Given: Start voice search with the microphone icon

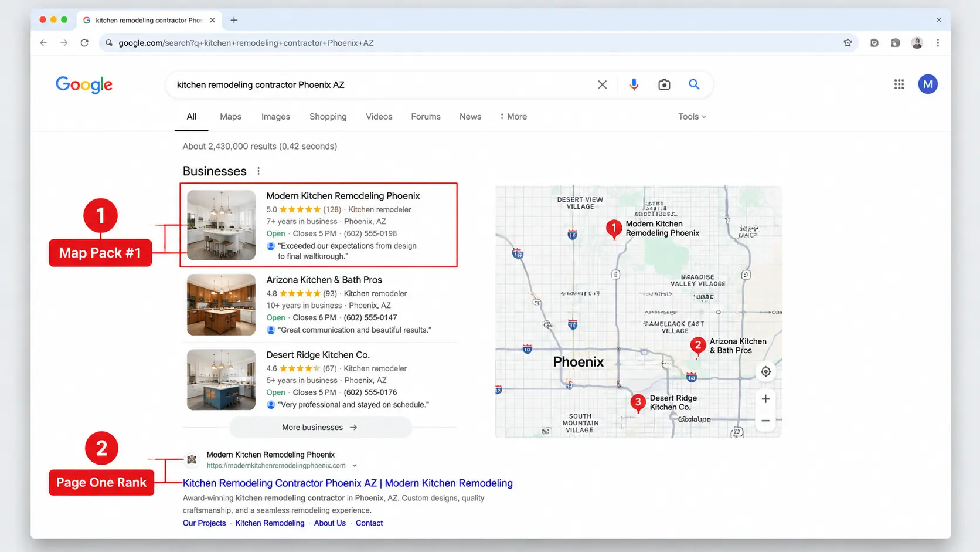Looking at the screenshot, I should coord(634,84).
